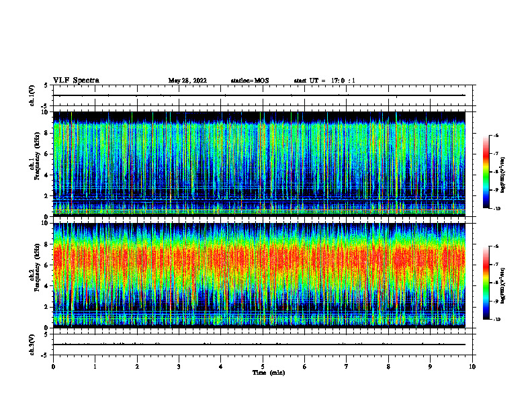This screenshot has height=411, width=532.
Task: Click the "station=MOS" header label
Action: (250, 81)
